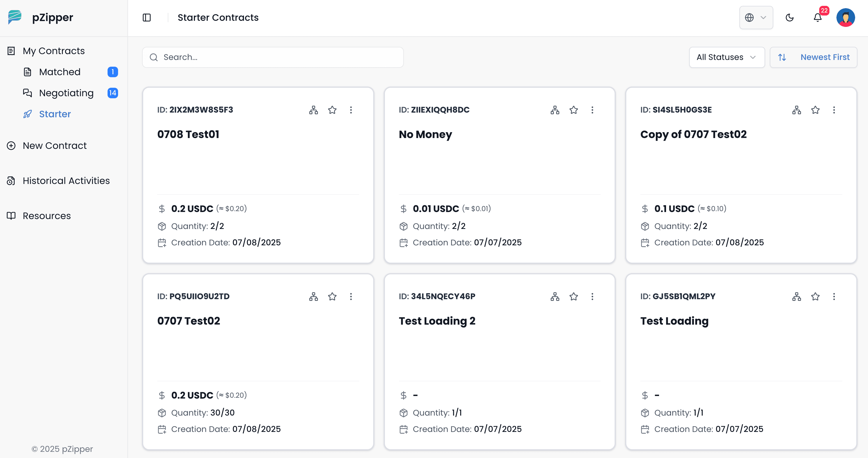Open the notifications bell
The width and height of the screenshot is (868, 458).
[817, 18]
